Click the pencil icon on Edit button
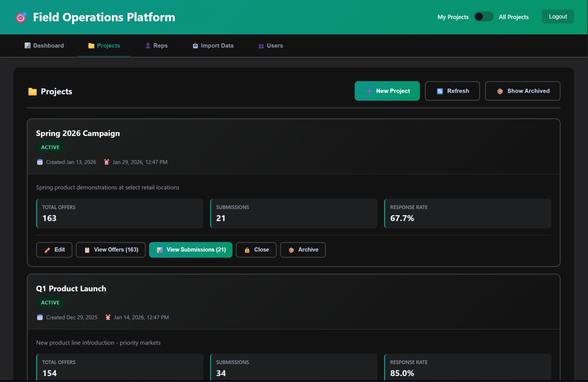 (x=47, y=250)
